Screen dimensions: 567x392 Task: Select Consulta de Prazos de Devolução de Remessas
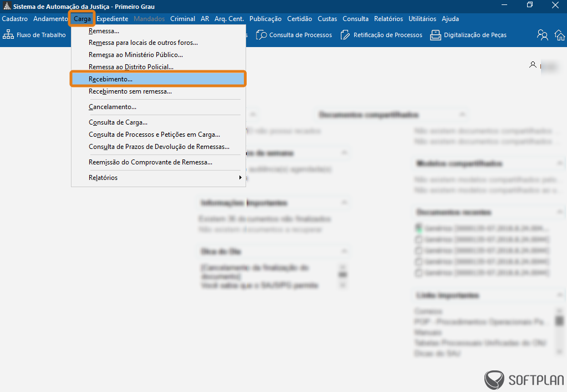click(159, 147)
